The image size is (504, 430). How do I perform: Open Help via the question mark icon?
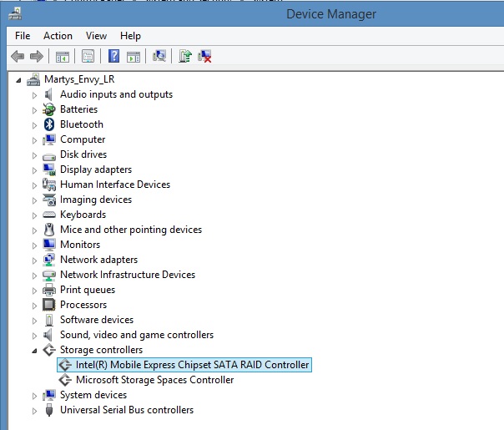click(113, 56)
